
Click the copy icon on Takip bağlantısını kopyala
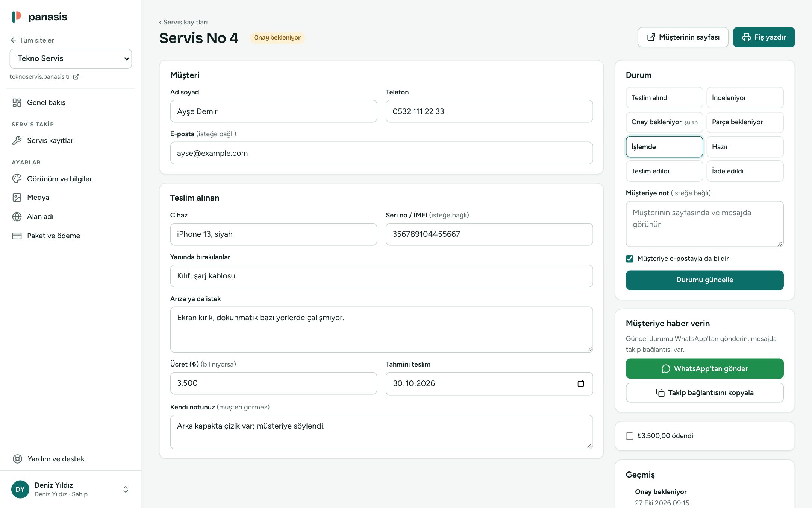tap(660, 393)
